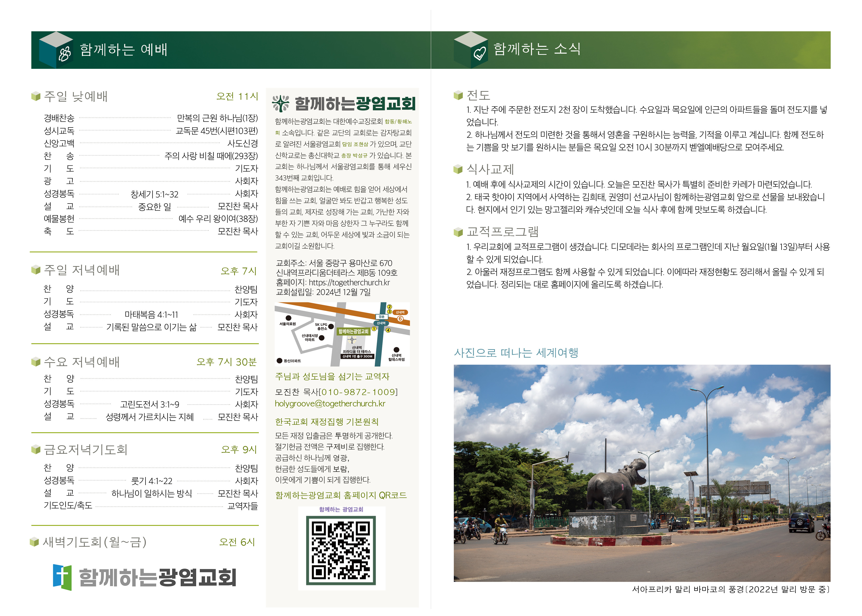This screenshot has width=862, height=616.
Task: Click the 전도 section heading
Action: coord(478,95)
